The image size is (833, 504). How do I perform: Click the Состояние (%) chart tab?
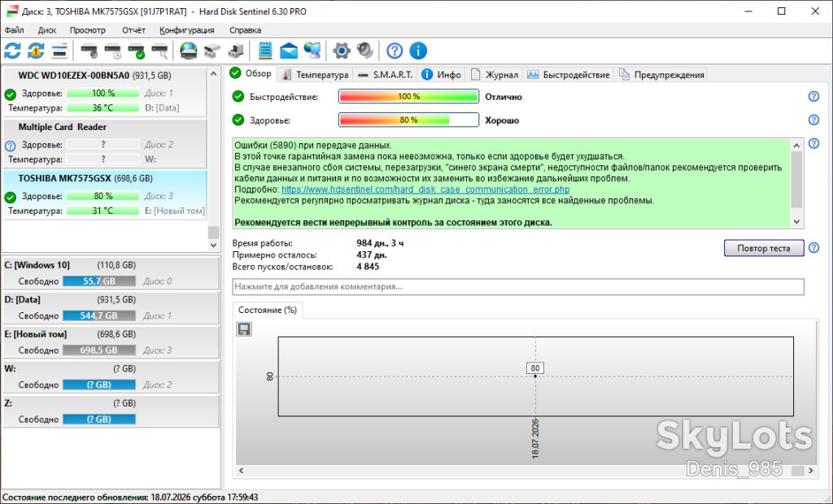click(x=267, y=311)
